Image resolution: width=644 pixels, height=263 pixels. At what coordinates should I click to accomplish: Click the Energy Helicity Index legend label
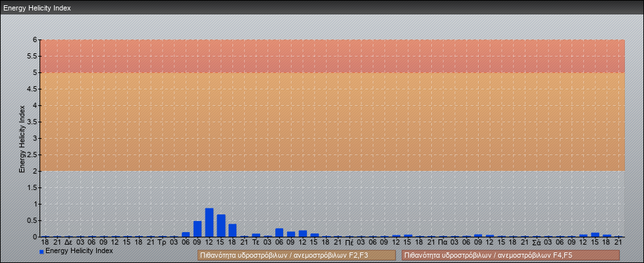79,251
